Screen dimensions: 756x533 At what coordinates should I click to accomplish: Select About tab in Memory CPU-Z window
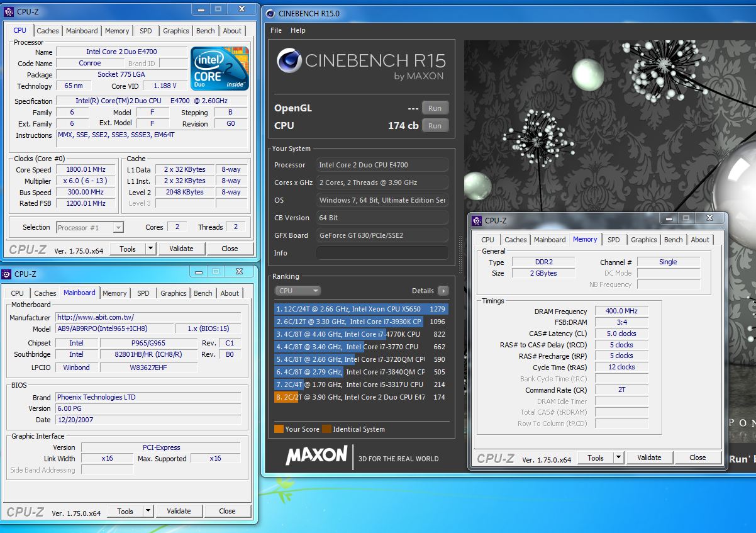coord(700,240)
